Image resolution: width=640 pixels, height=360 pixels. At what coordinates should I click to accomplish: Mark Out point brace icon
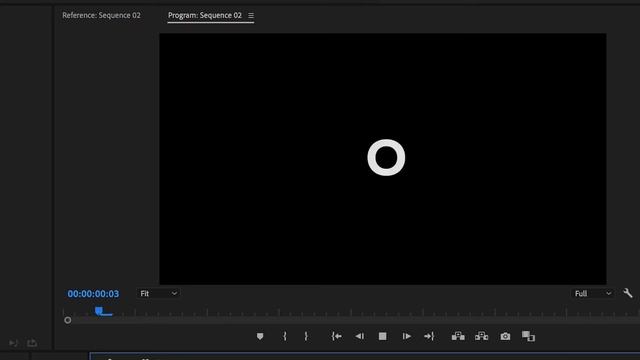click(x=306, y=336)
